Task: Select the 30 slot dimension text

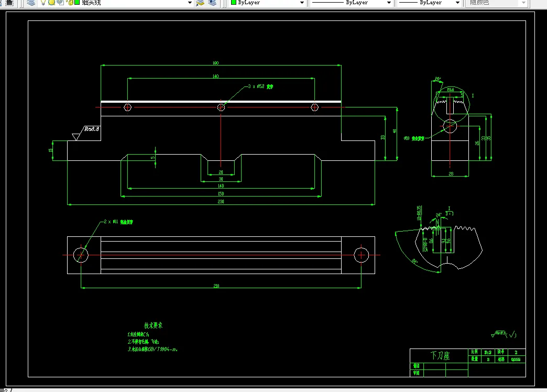Action: pyautogui.click(x=221, y=179)
